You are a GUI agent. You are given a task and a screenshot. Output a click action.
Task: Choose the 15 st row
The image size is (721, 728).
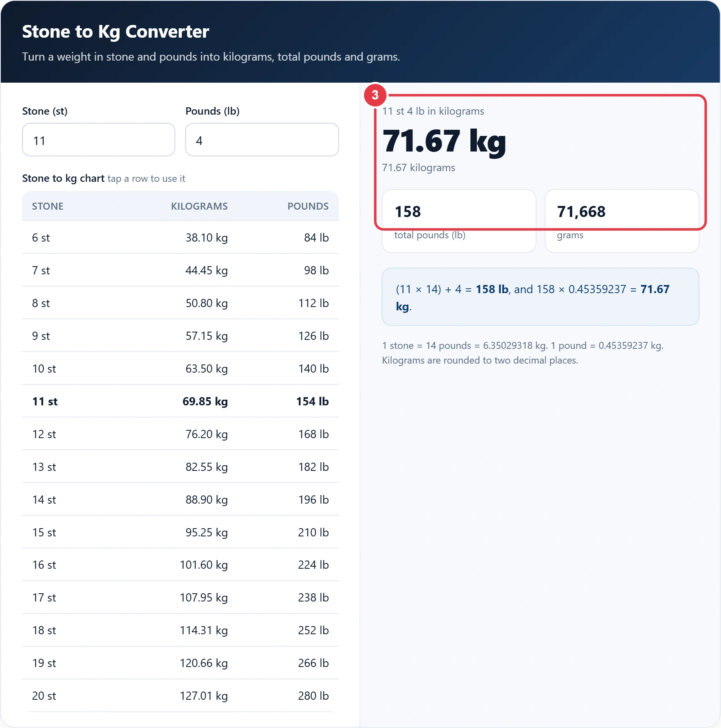(x=181, y=532)
